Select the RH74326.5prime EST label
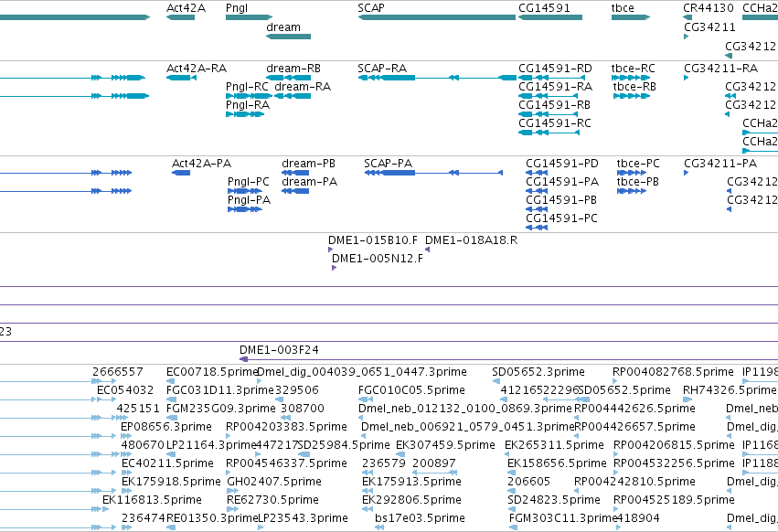This screenshot has width=778, height=532. point(730,390)
